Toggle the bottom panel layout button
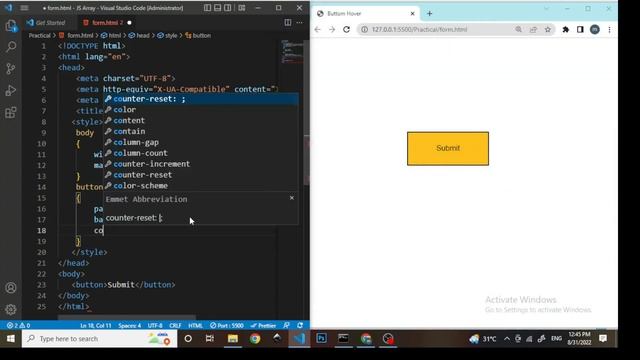This screenshot has height=360, width=640. point(218,8)
